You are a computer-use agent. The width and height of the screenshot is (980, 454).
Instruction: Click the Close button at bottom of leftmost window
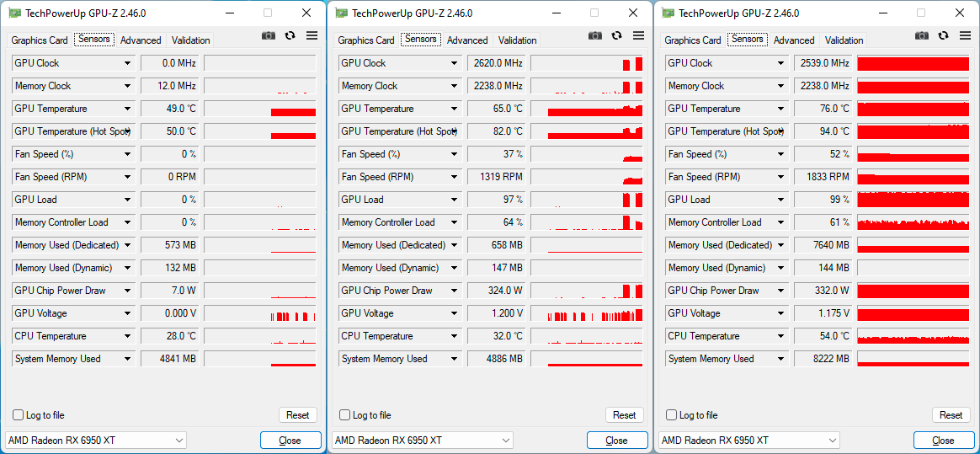click(x=290, y=441)
